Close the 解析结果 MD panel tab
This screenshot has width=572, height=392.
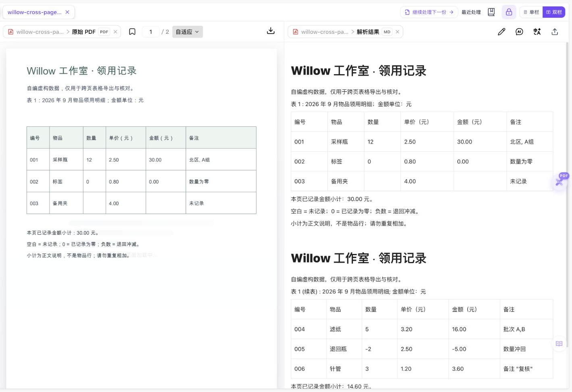point(398,32)
